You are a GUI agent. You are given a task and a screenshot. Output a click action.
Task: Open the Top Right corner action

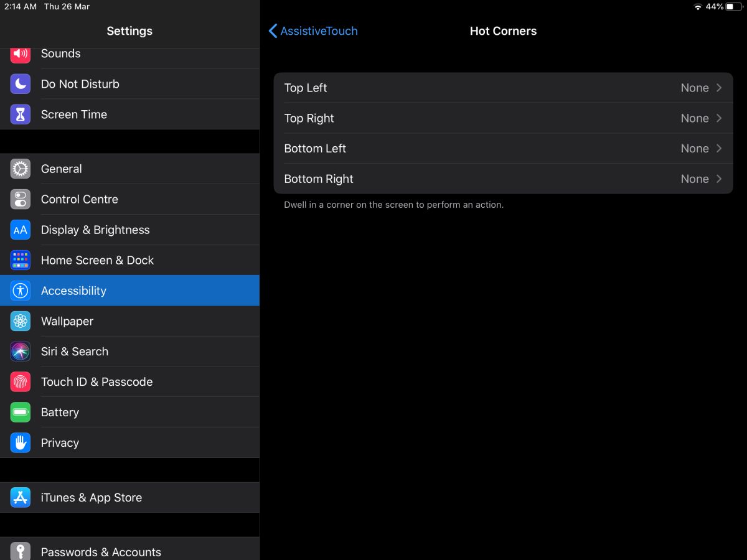click(504, 118)
